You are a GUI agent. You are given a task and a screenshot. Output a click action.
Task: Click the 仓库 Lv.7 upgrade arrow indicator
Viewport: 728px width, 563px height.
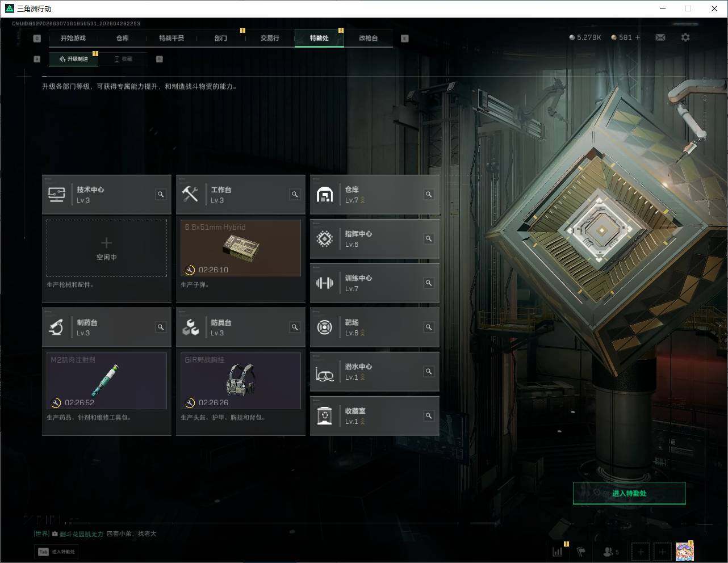(362, 200)
